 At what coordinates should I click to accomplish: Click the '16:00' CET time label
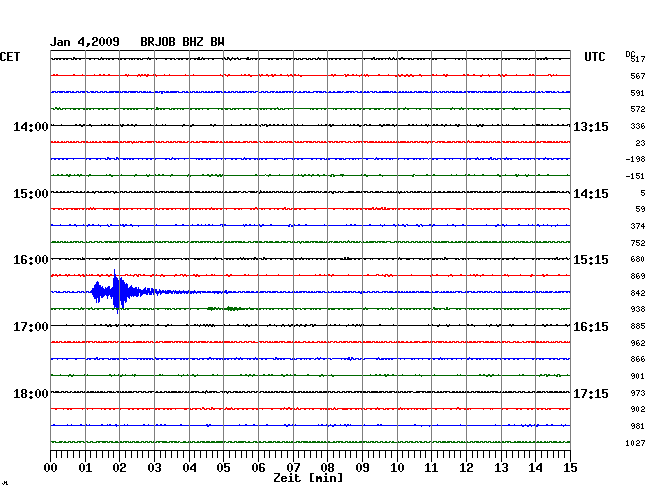tap(31, 260)
